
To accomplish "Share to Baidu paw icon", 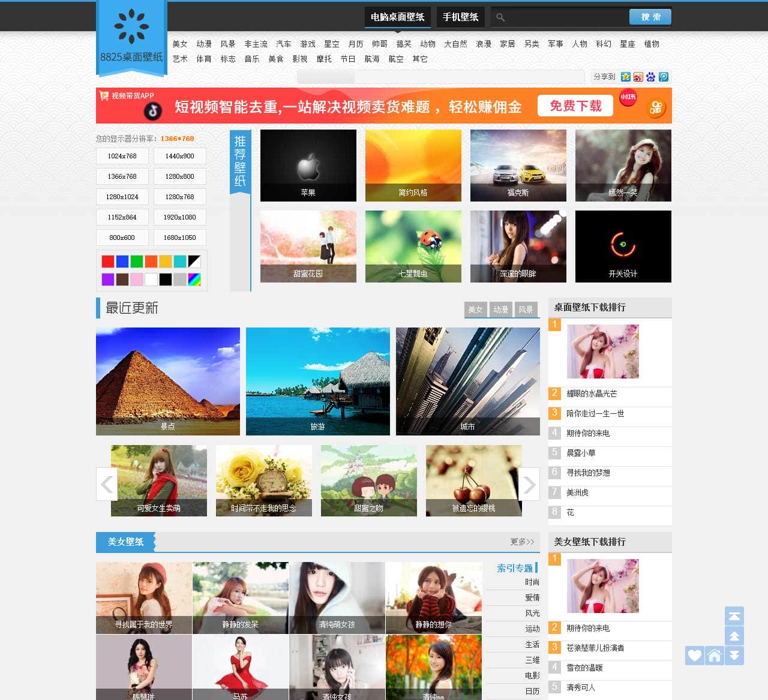I will click(651, 77).
